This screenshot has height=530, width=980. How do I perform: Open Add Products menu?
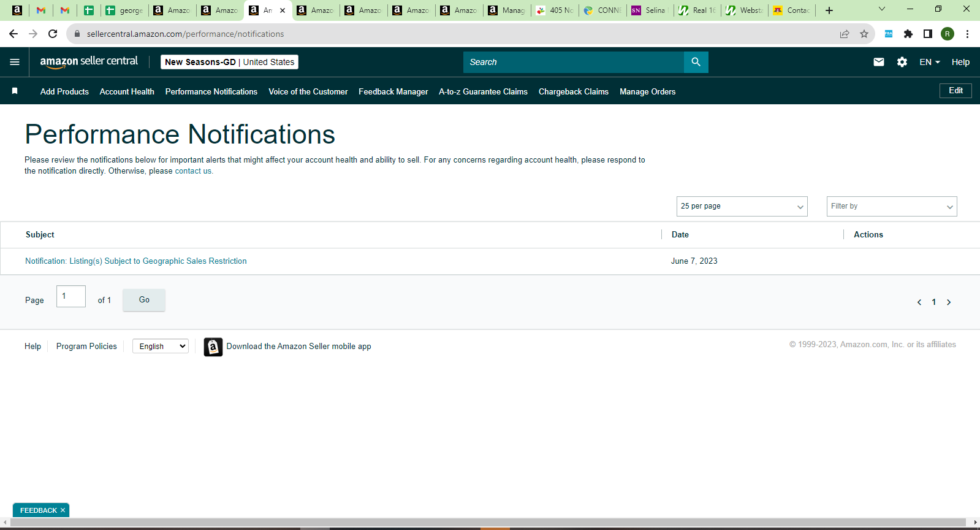(64, 91)
